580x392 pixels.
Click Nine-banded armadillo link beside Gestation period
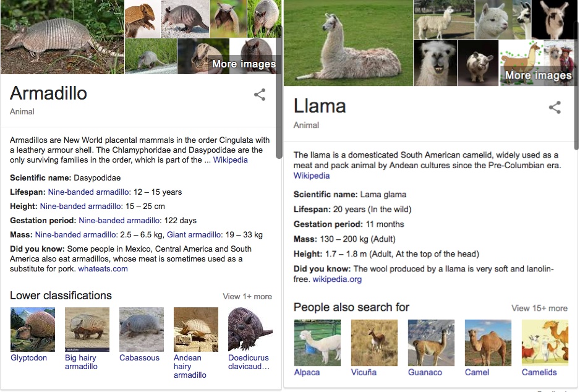[x=120, y=221]
